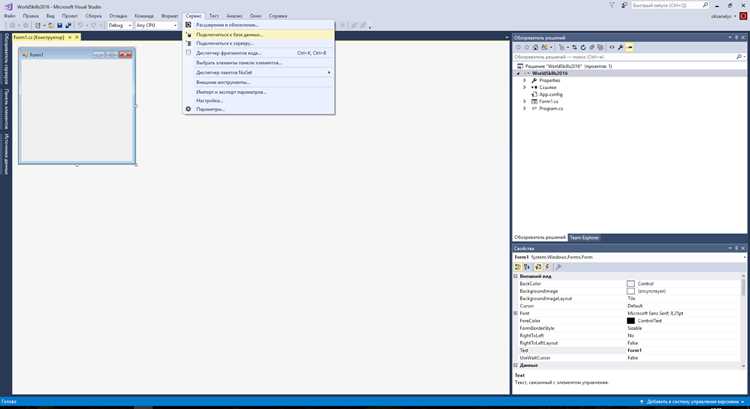Click the Categorized view icon in Свойства
The width and height of the screenshot is (750, 409).
(518, 267)
